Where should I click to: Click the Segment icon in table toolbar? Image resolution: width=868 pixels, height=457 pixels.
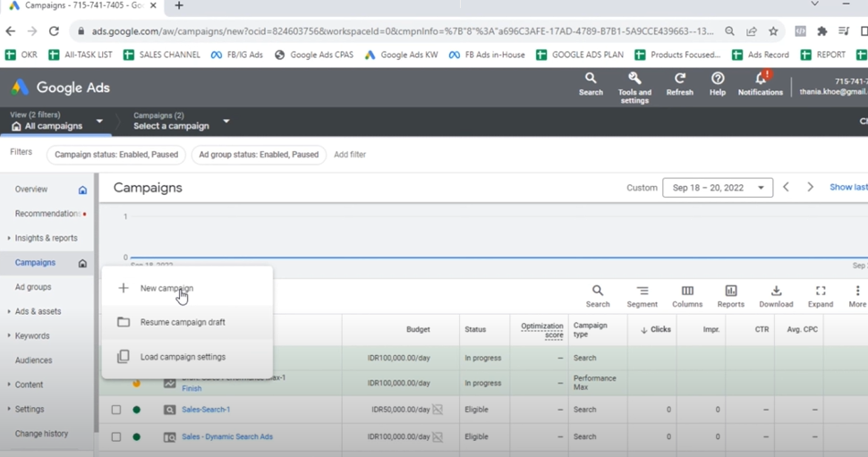[642, 292]
